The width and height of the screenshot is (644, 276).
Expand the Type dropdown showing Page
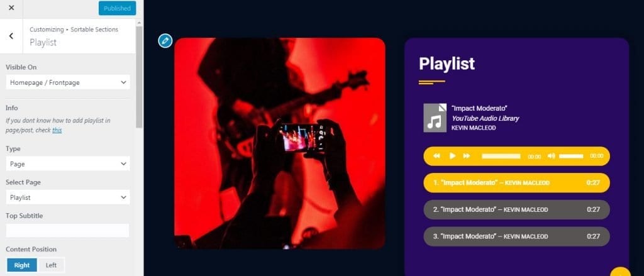(x=68, y=163)
